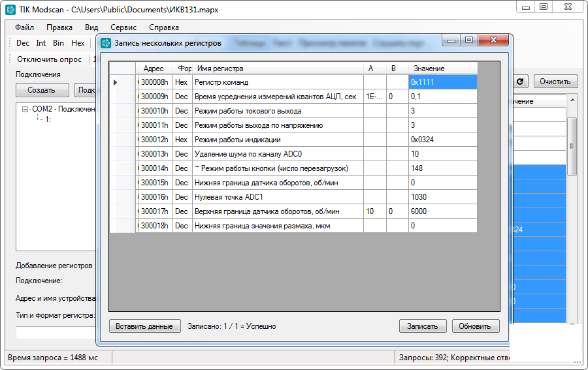Maximize the Запись нескольких регистров dialog
Image resolution: width=588 pixels, height=370 pixels.
(468, 40)
